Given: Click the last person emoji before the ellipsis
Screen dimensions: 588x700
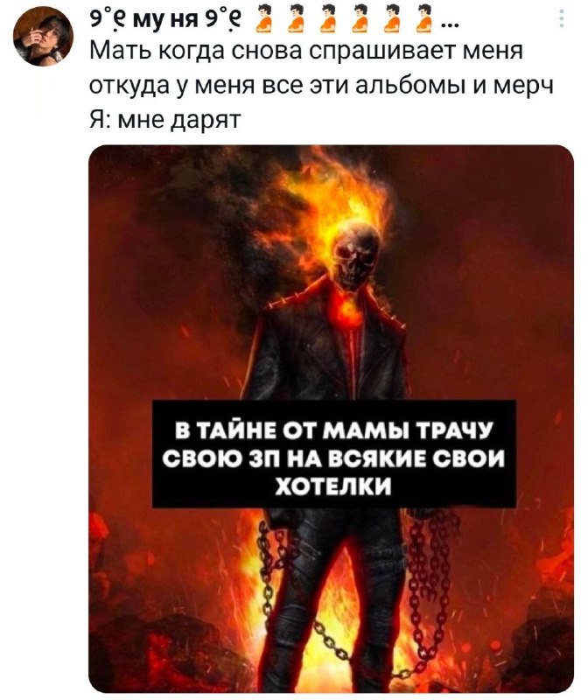Looking at the screenshot, I should (424, 18).
